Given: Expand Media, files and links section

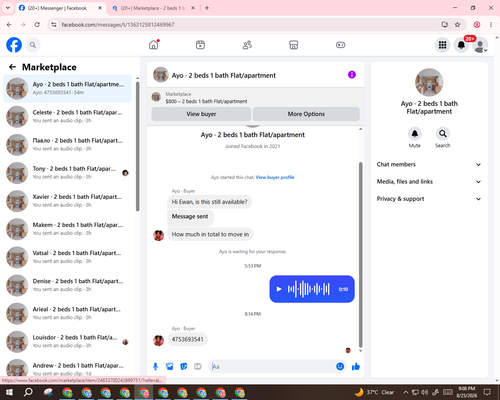Looking at the screenshot, I should coord(429,182).
